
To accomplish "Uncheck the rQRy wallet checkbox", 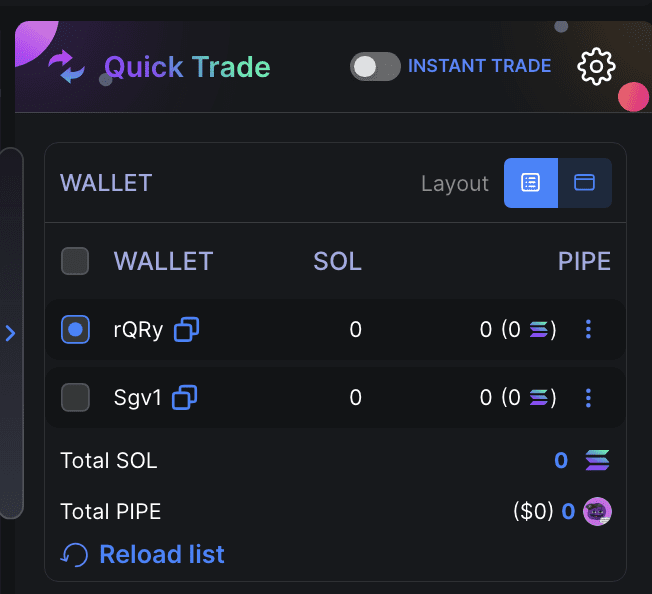I will pyautogui.click(x=75, y=329).
